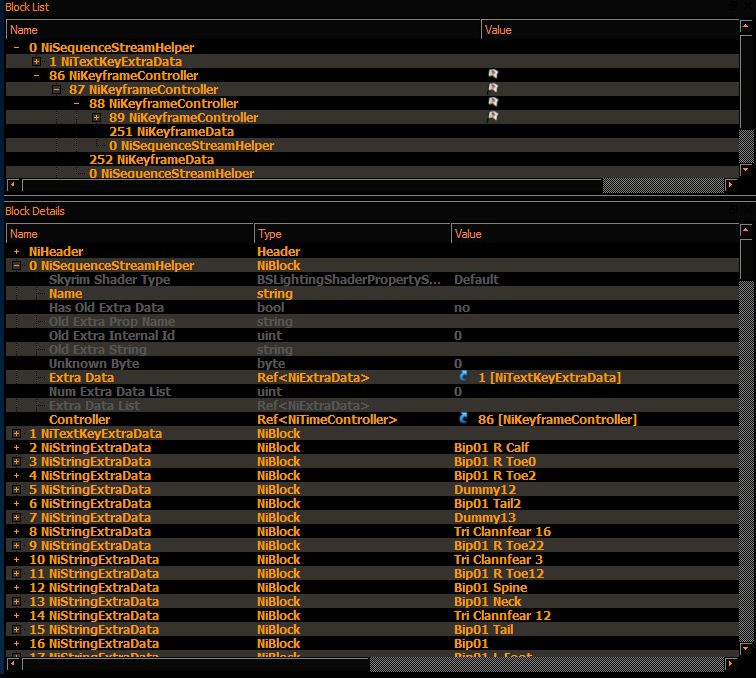Viewport: 756px width, 678px height.
Task: Expand the 3 NiStringExtraData block
Action: (x=16, y=461)
